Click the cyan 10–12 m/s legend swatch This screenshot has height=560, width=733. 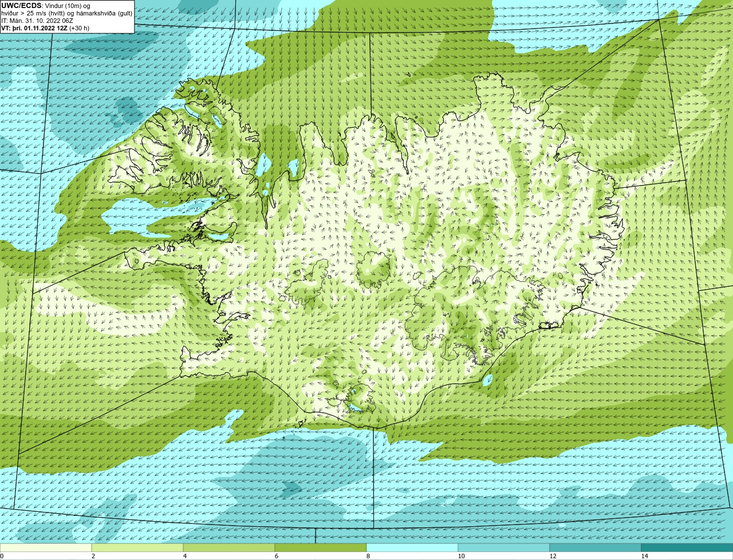504,547
